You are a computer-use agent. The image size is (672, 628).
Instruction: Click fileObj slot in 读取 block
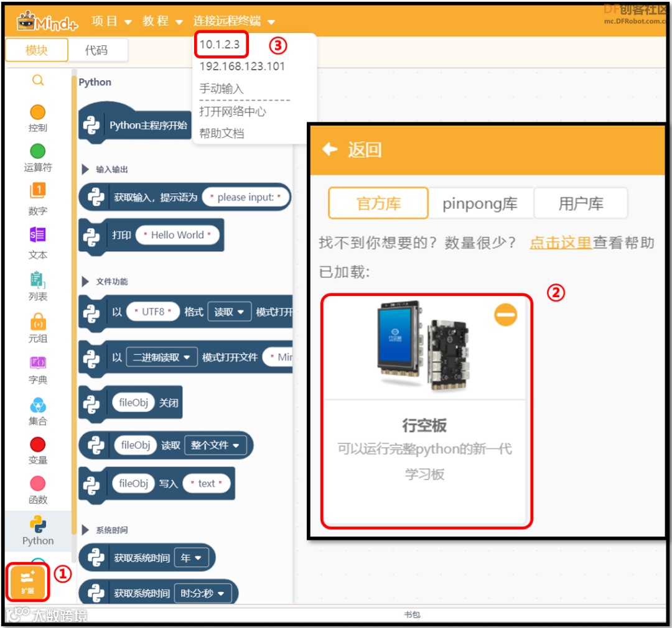136,445
